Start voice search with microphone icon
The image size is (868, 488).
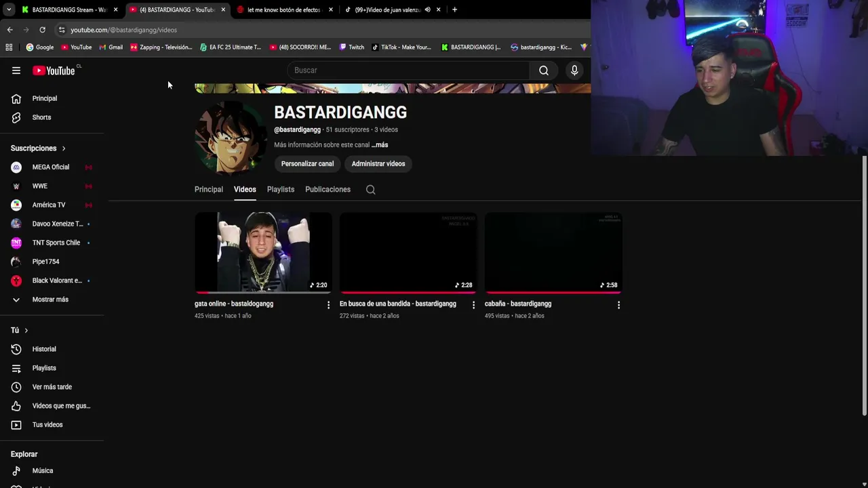pos(574,70)
